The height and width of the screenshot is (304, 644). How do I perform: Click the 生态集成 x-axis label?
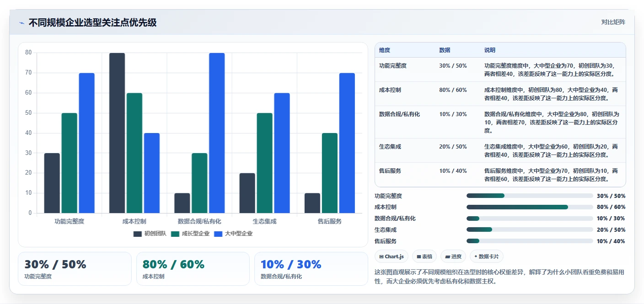click(264, 221)
